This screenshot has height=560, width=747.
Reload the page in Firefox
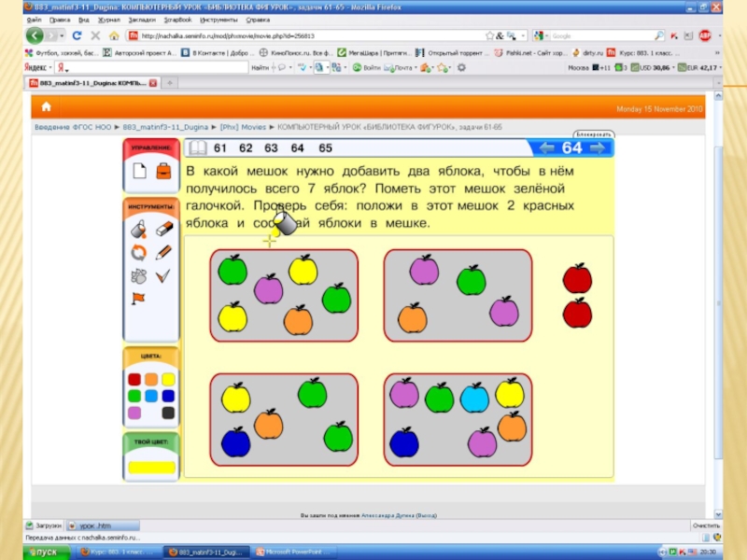[x=77, y=35]
